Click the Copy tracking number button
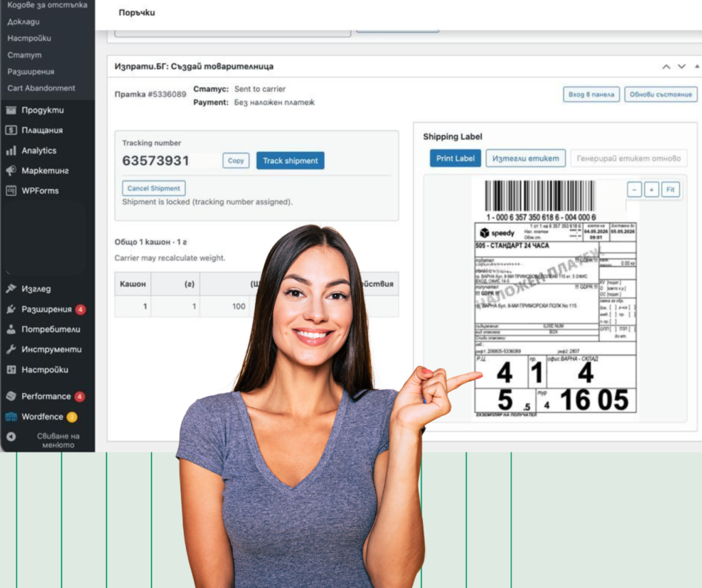This screenshot has height=588, width=702. [236, 160]
